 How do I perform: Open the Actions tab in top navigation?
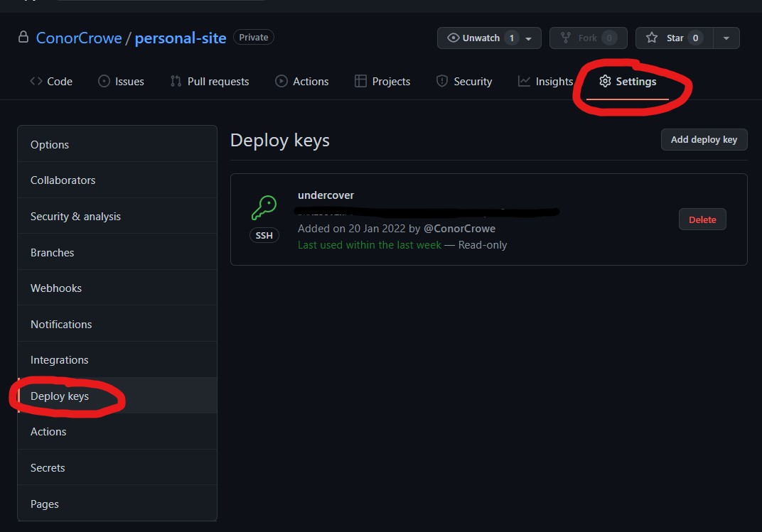[x=302, y=82]
